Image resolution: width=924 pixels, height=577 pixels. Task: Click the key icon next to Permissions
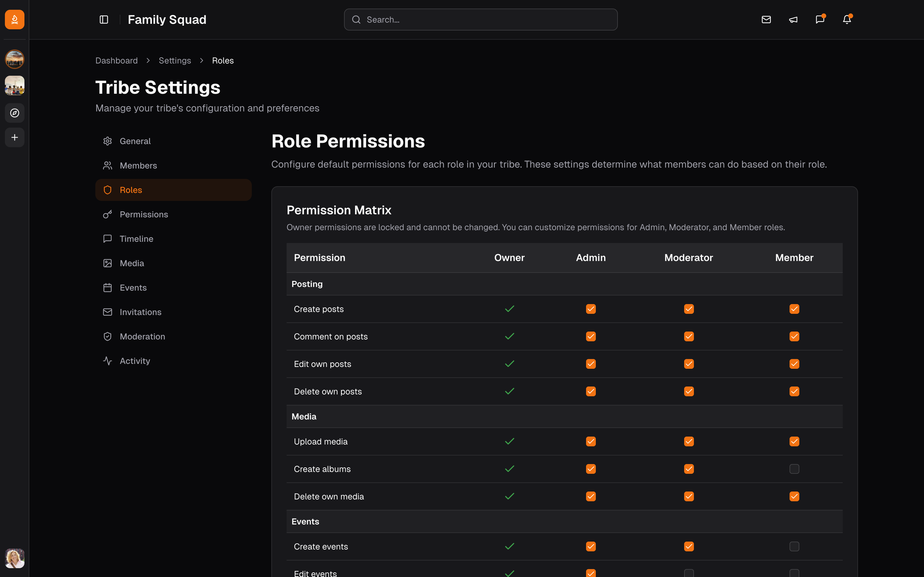(107, 214)
